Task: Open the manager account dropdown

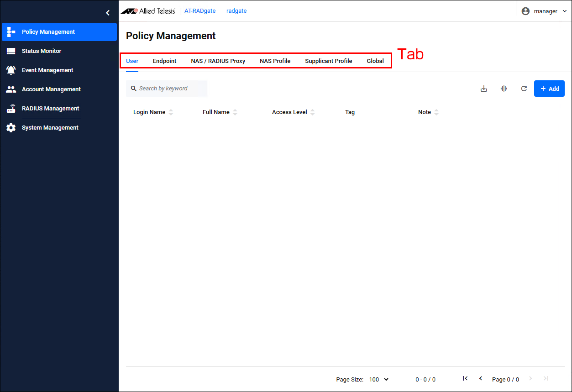Action: coord(545,11)
